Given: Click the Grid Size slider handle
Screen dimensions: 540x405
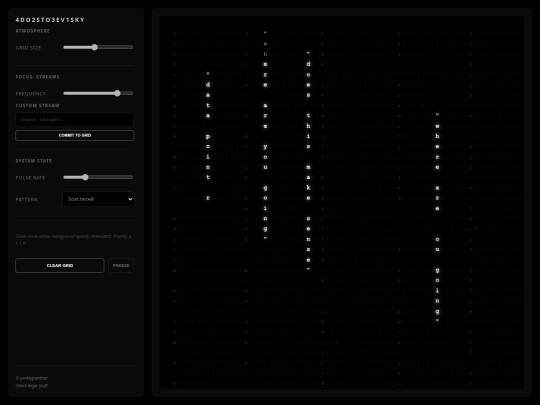Looking at the screenshot, I should pos(94,47).
